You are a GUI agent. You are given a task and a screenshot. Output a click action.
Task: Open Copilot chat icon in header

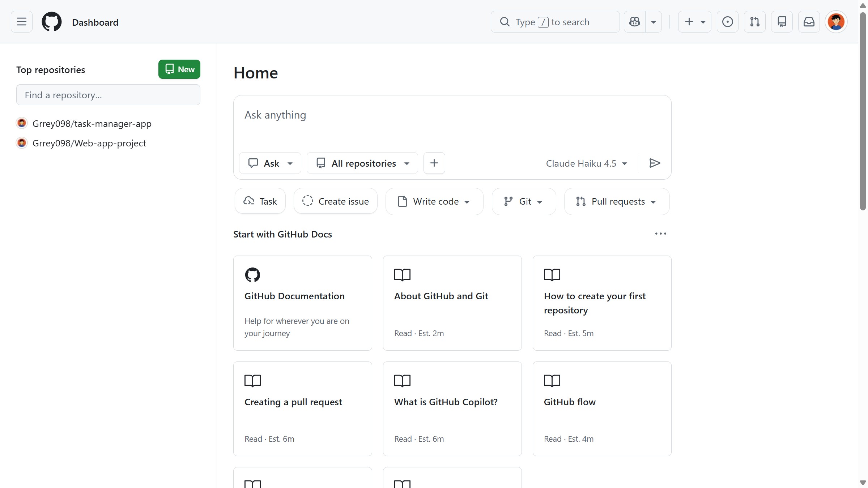pos(635,22)
